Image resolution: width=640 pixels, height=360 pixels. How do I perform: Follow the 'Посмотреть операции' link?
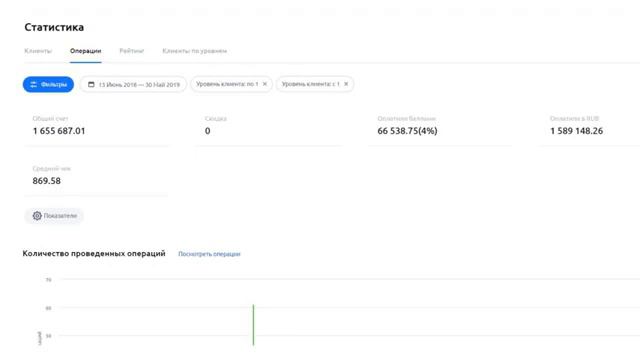(x=209, y=254)
